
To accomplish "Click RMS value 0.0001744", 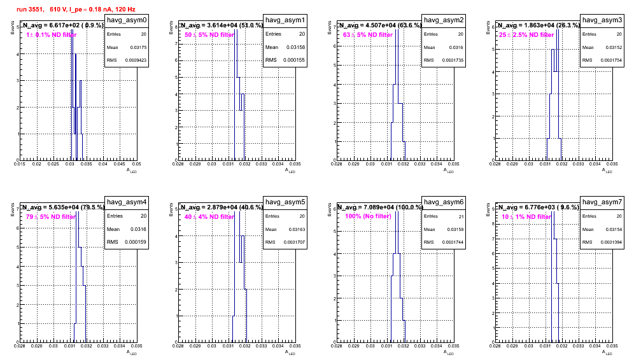I will click(453, 242).
